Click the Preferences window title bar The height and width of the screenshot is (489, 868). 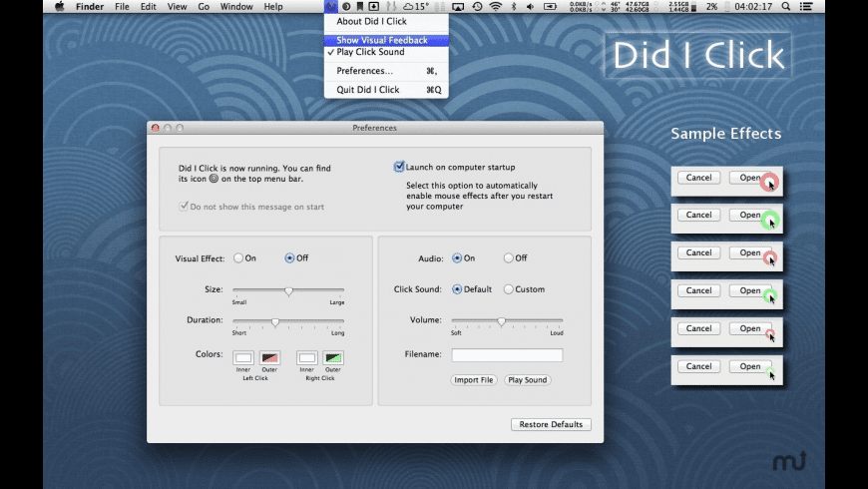375,128
